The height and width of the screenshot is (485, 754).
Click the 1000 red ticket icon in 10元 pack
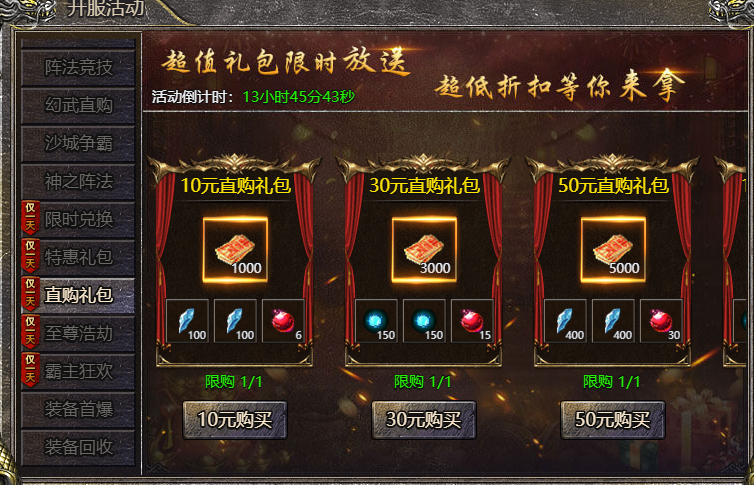(235, 250)
